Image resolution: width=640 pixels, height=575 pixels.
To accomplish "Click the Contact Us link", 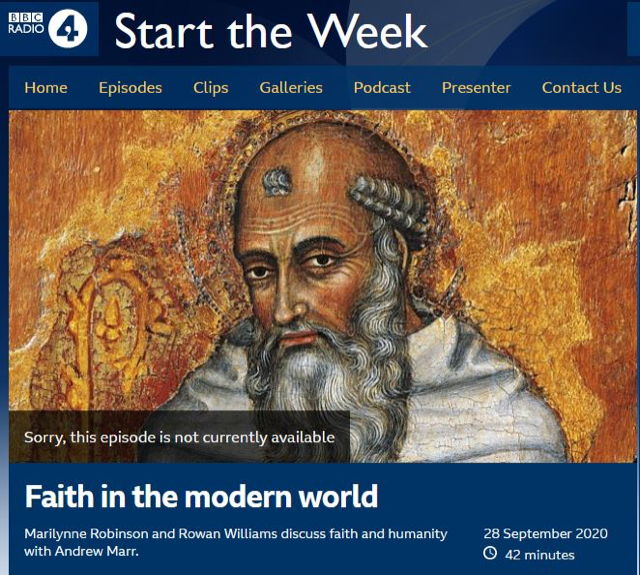I will (582, 88).
